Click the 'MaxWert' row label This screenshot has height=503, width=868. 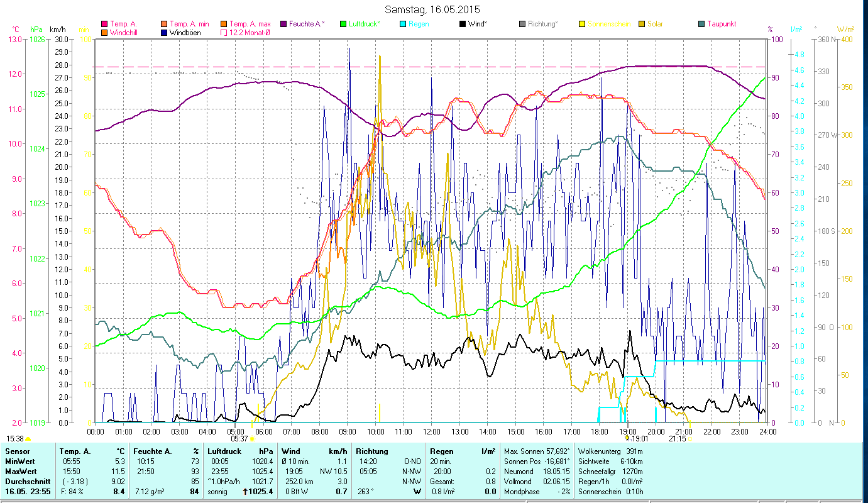tap(20, 472)
